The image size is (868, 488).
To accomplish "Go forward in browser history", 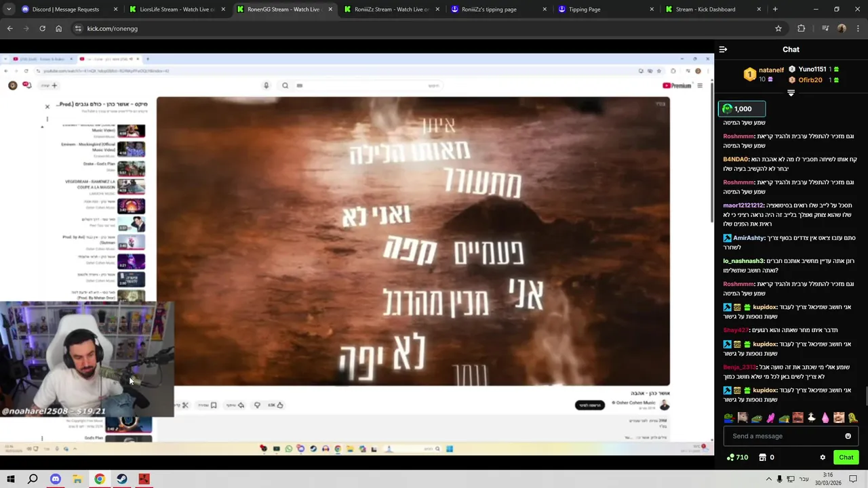I will tap(26, 28).
